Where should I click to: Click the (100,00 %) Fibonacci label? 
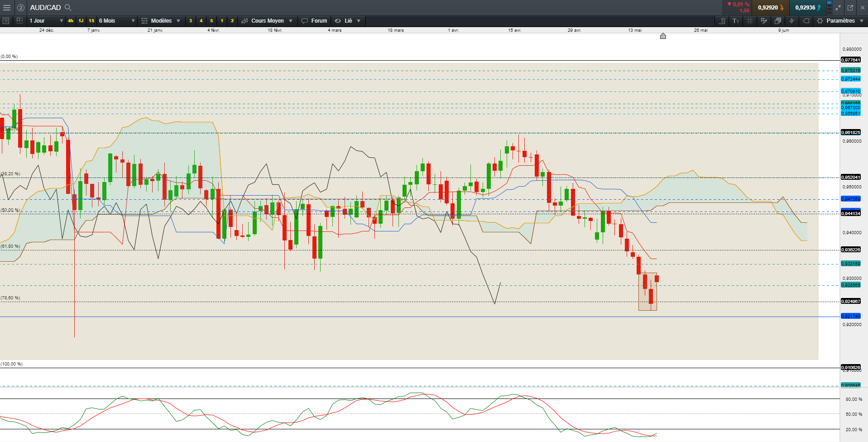point(11,364)
